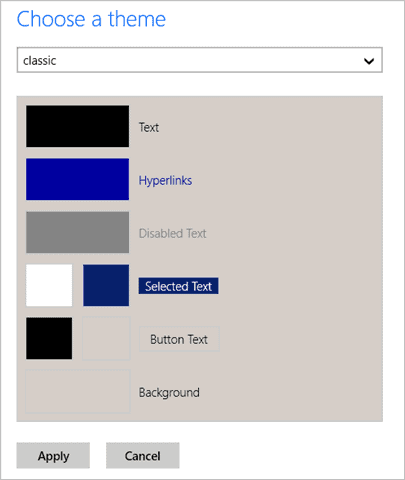405x480 pixels.
Task: Choose the Background color swatch
Action: pyautogui.click(x=77, y=391)
